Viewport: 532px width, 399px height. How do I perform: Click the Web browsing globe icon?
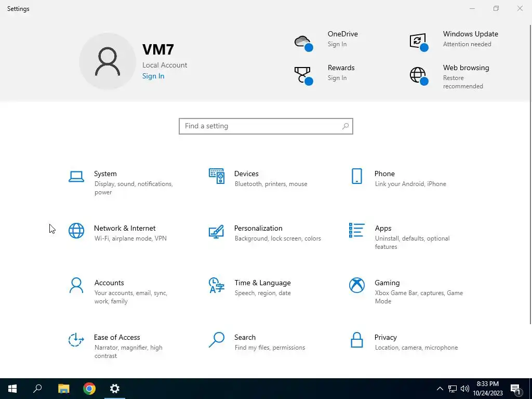point(419,76)
